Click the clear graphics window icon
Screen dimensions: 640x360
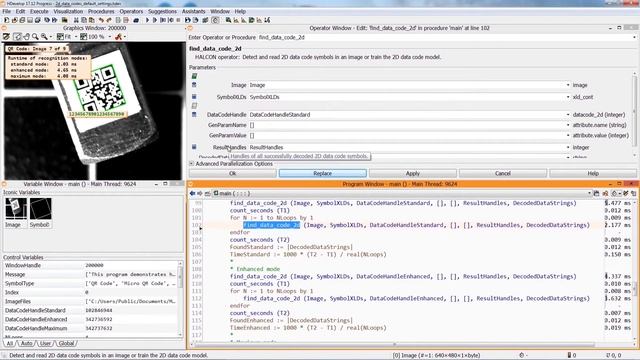pos(7,37)
